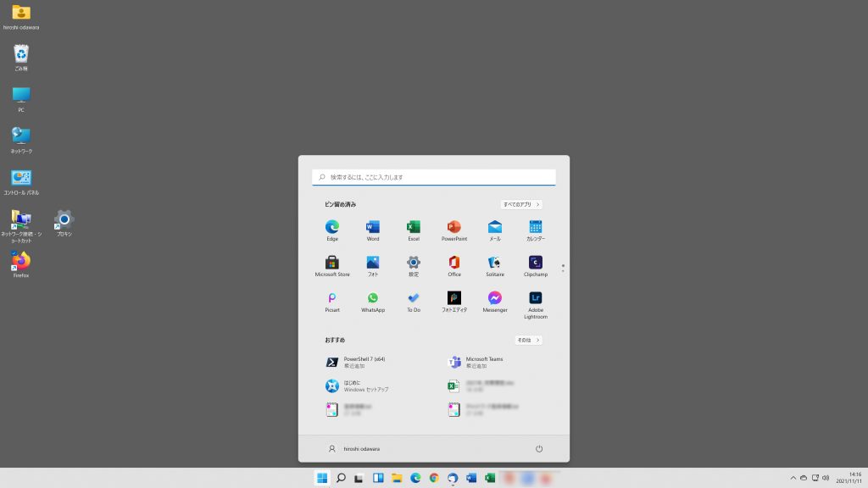Click the Start menu search box
The height and width of the screenshot is (488, 868).
pos(434,177)
